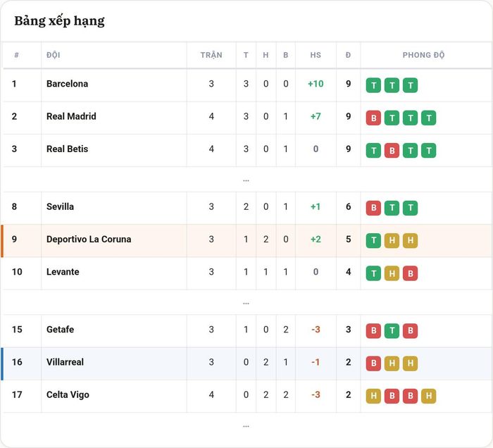Click Levante's yellow H form badge
Image resolution: width=493 pixels, height=448 pixels.
coord(392,273)
